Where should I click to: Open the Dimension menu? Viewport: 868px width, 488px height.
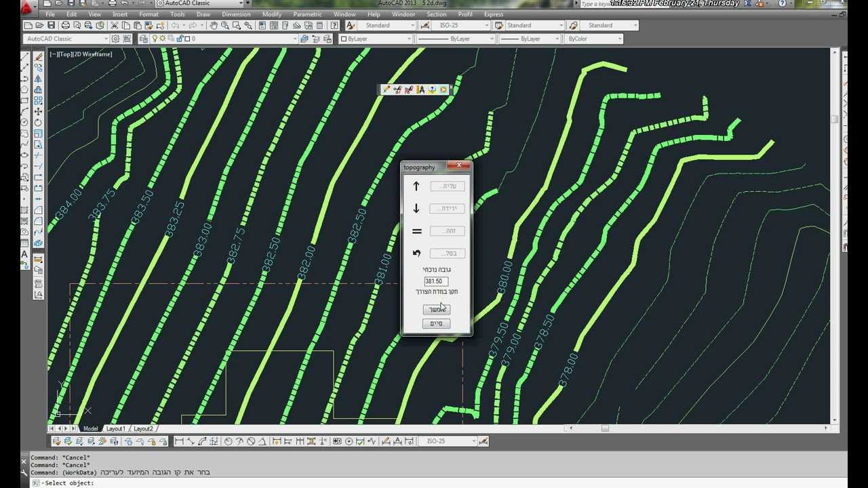236,14
